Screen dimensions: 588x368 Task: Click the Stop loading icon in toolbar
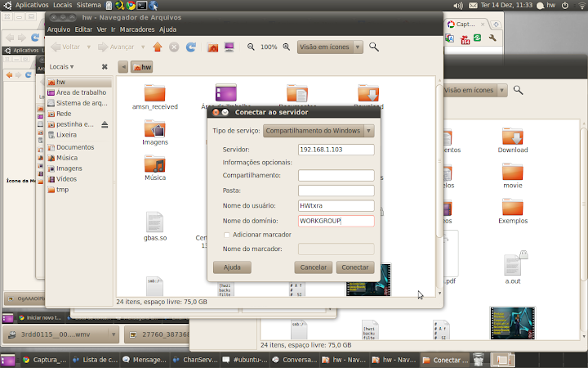point(174,47)
